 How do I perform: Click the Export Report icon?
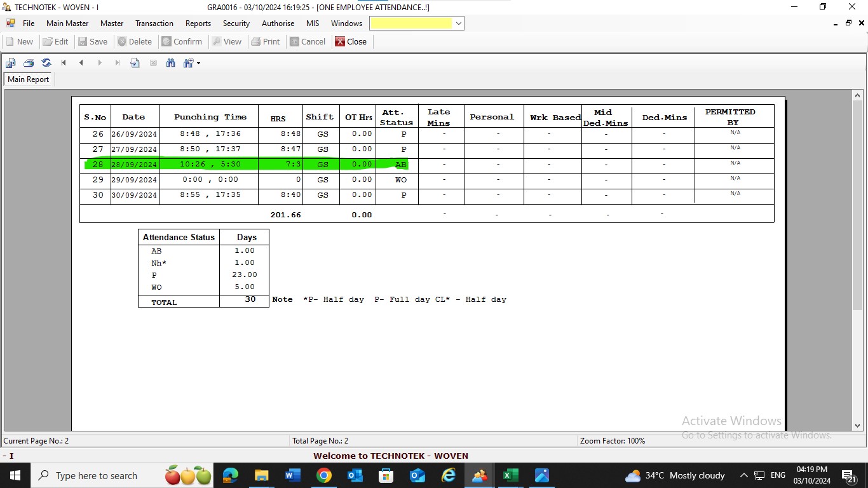11,63
